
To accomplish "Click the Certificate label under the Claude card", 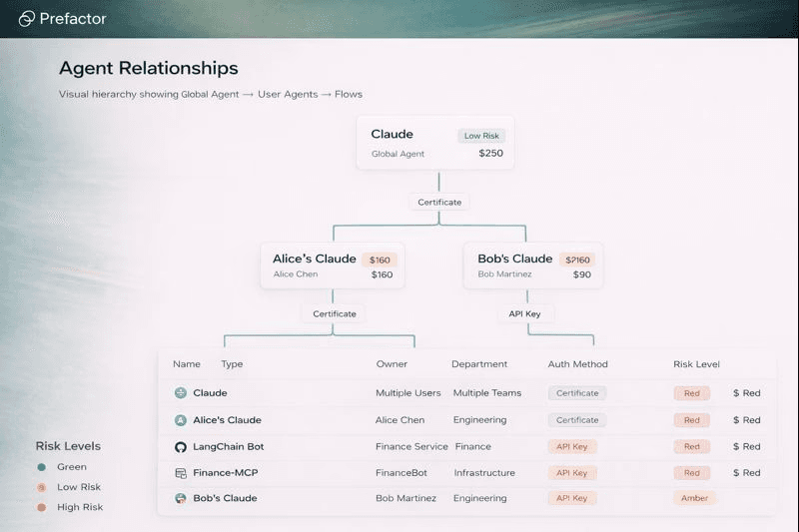I will pos(439,202).
